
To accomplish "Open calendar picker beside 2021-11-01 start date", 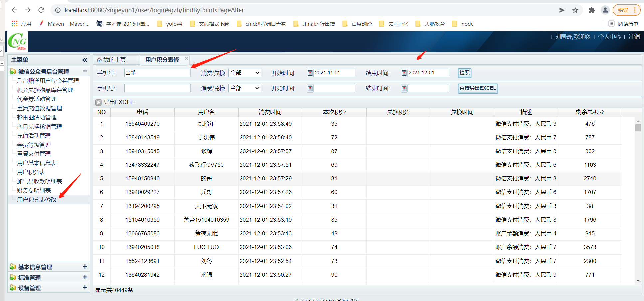I will point(310,73).
